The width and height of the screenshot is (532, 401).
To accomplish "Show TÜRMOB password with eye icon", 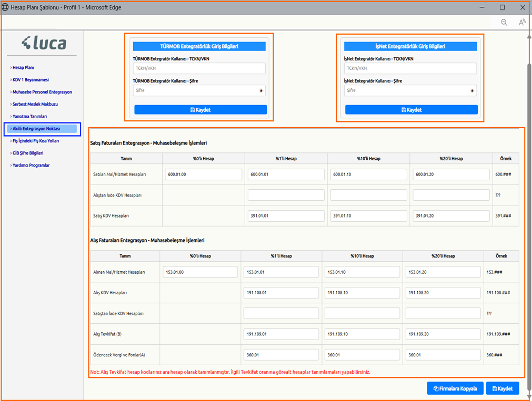I will (261, 90).
